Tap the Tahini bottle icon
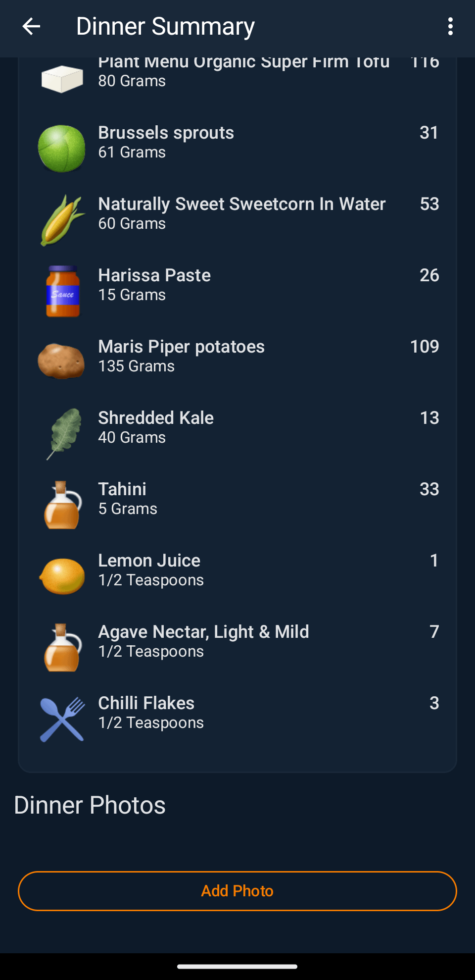The width and height of the screenshot is (475, 980). coord(62,505)
